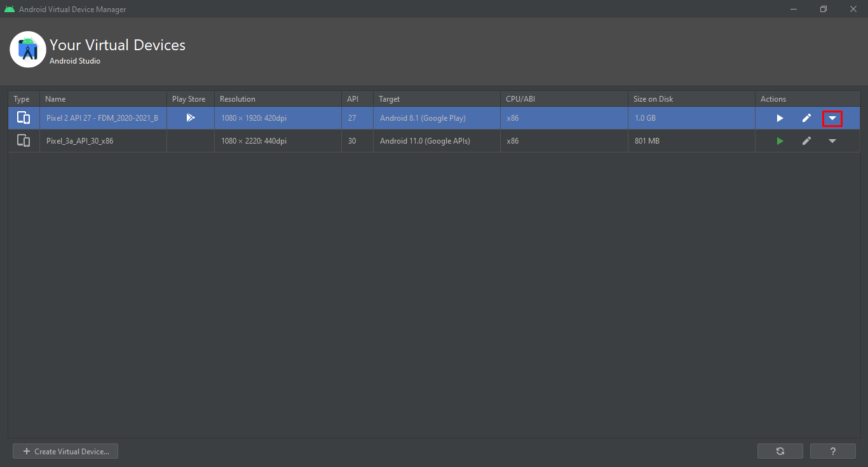This screenshot has height=467, width=868.
Task: Click Android 8.1 (Google Play) target cell
Action: (x=437, y=118)
